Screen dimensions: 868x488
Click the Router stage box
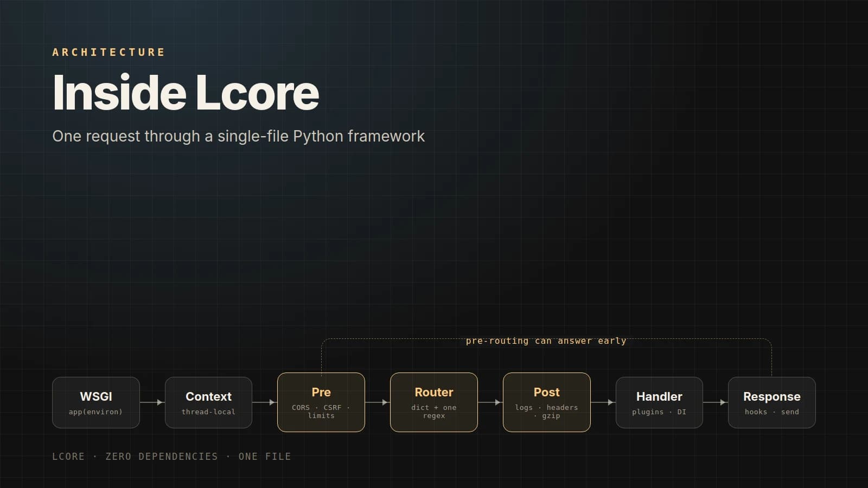[x=434, y=402]
